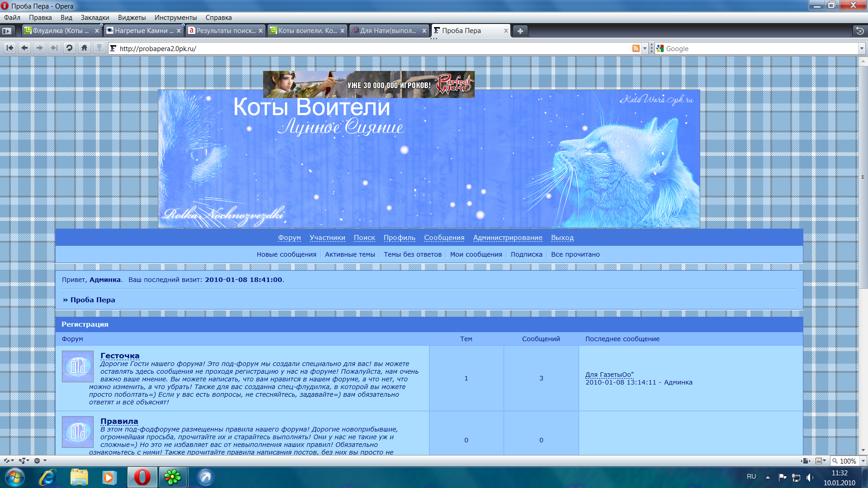
Task: Go back with the Back arrow
Action: pyautogui.click(x=25, y=48)
